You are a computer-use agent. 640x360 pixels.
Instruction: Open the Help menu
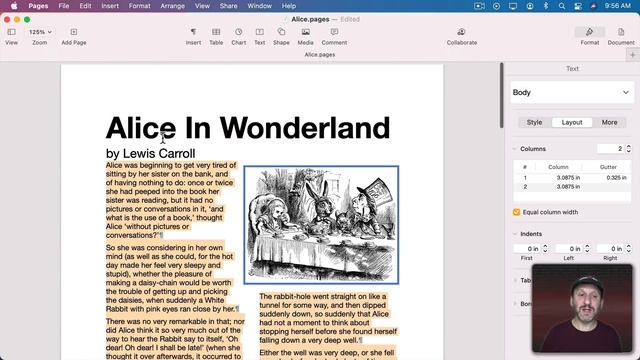[x=289, y=6]
